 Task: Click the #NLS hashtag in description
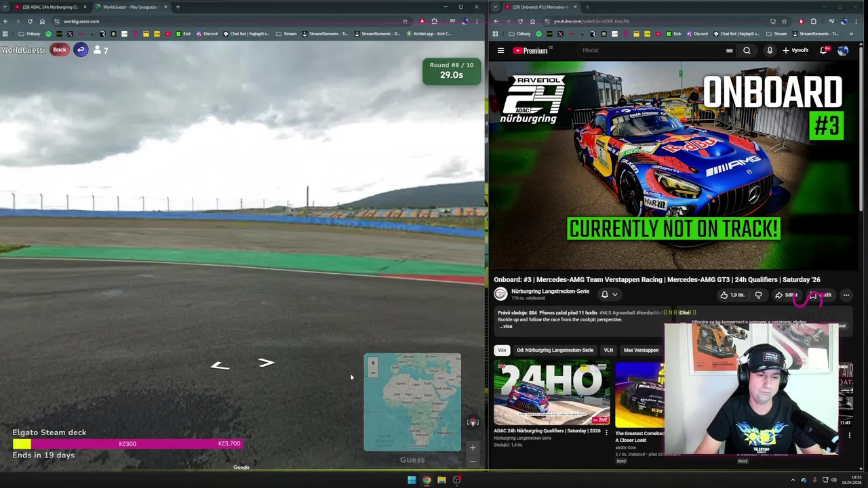tap(605, 312)
